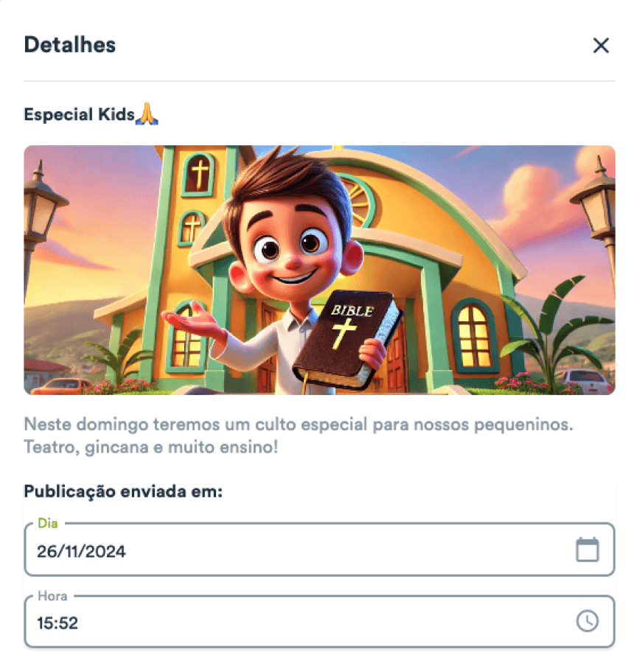Click the church's lit arched window at right

point(473,335)
